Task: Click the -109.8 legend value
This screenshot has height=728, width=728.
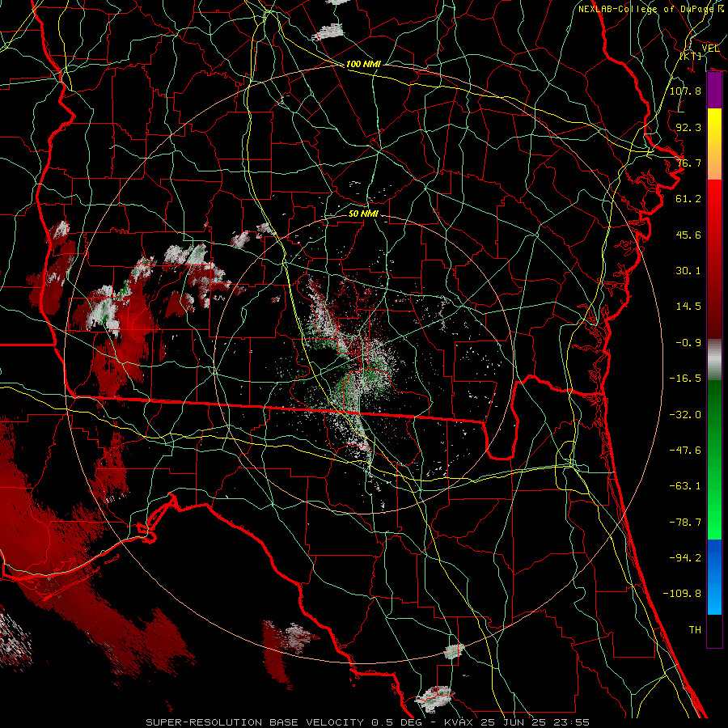Action: pyautogui.click(x=682, y=594)
